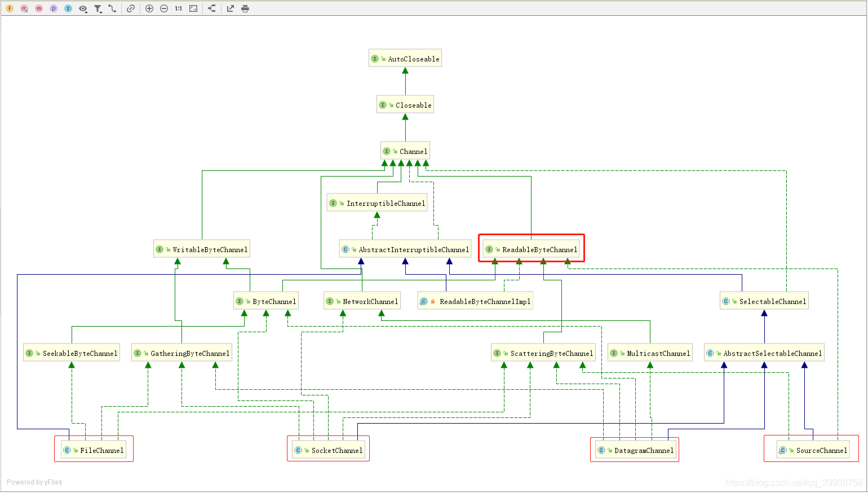This screenshot has width=868, height=493.
Task: Select the SocketChannel class node
Action: tap(329, 450)
